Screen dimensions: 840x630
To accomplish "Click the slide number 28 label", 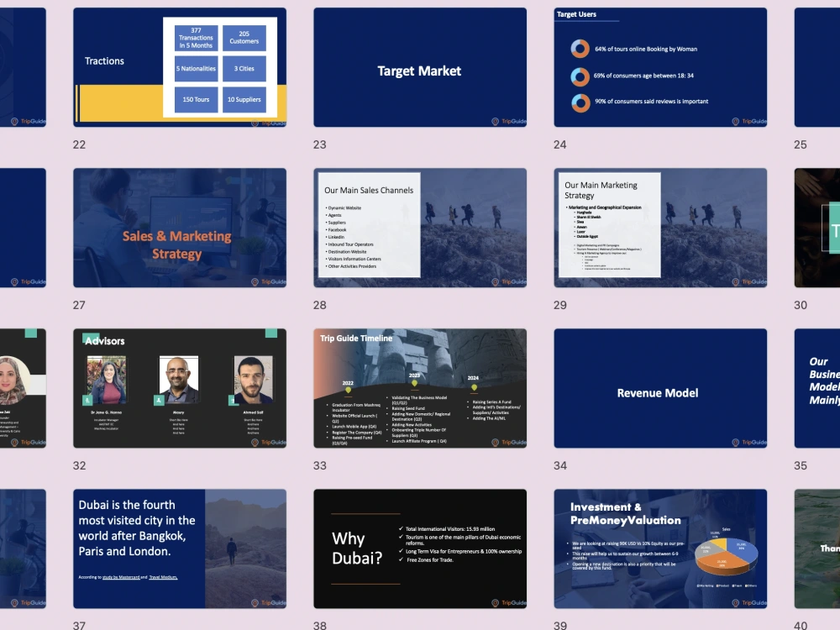I will pos(320,305).
